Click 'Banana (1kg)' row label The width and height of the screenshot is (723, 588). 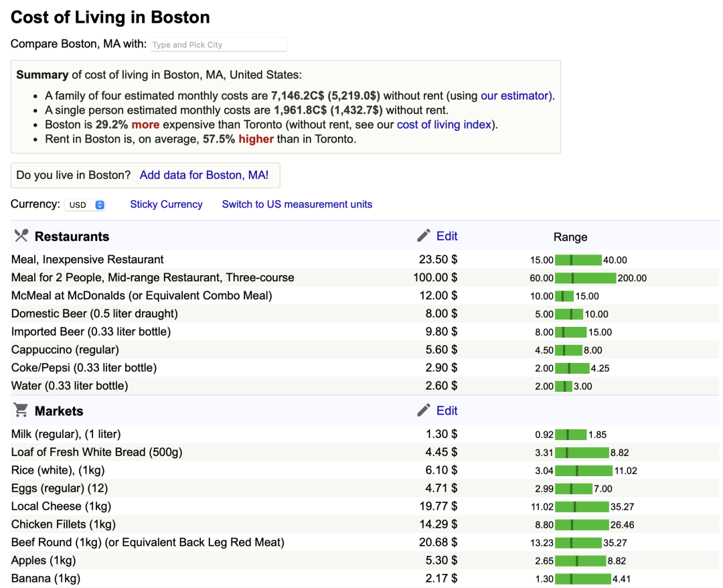pyautogui.click(x=46, y=578)
